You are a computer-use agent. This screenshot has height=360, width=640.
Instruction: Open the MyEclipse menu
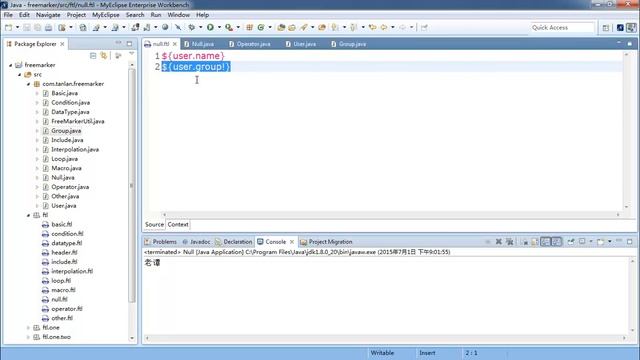click(106, 15)
